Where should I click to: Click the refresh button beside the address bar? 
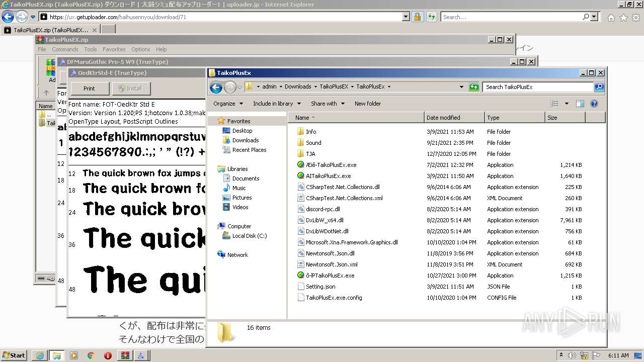point(474,87)
